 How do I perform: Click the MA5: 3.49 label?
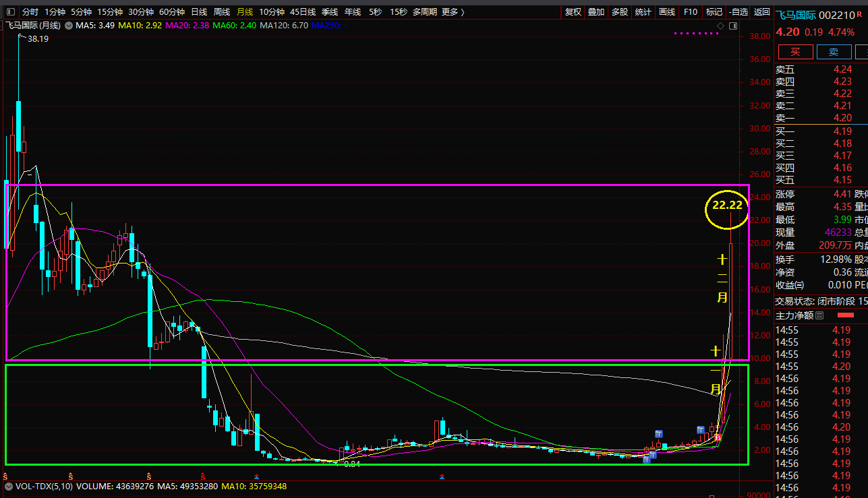point(95,26)
